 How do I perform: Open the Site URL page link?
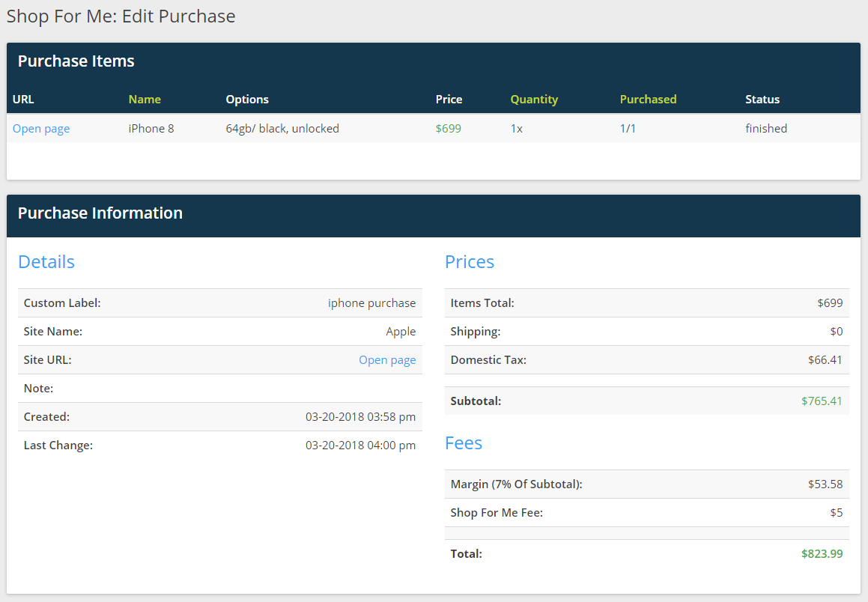pyautogui.click(x=387, y=360)
